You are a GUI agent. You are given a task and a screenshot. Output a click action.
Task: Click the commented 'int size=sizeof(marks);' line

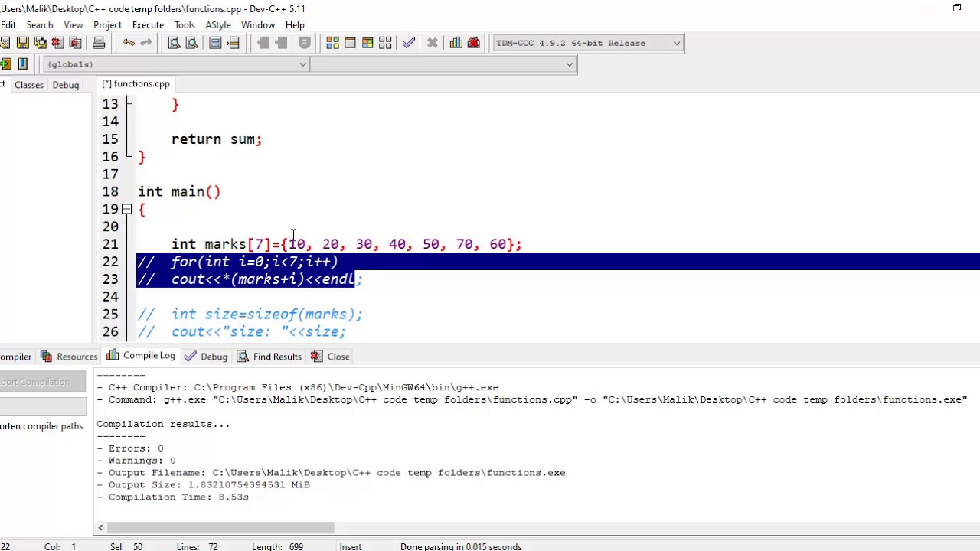pyautogui.click(x=250, y=314)
